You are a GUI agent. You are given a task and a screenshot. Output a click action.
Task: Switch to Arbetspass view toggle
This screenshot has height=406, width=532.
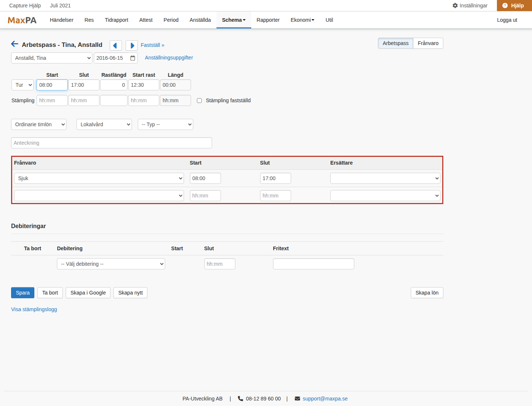pyautogui.click(x=396, y=43)
